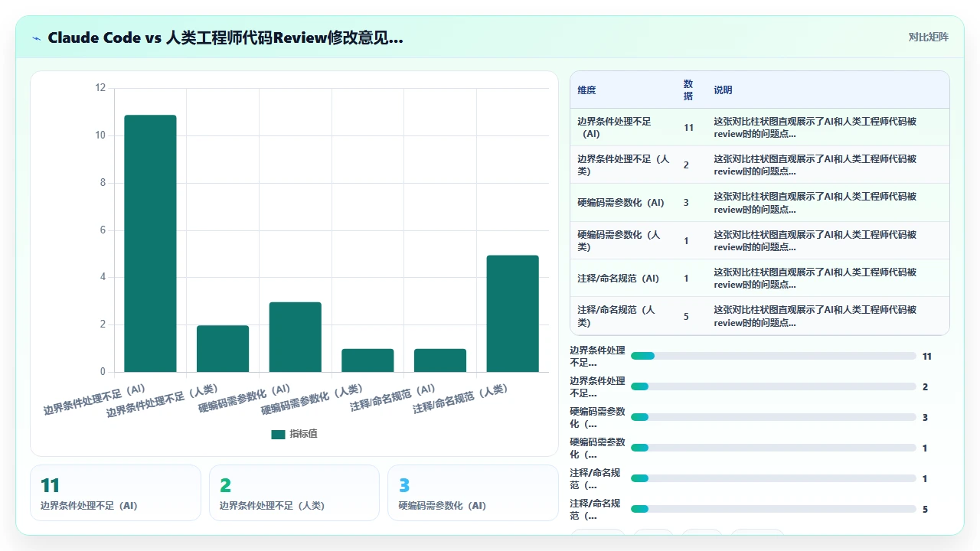Click the big number 11 in the stat card

click(x=50, y=485)
